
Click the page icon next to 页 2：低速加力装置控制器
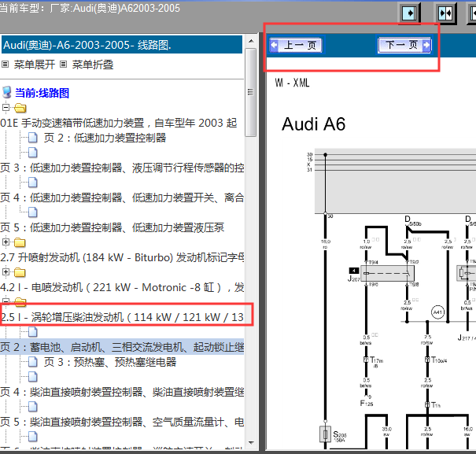33,138
